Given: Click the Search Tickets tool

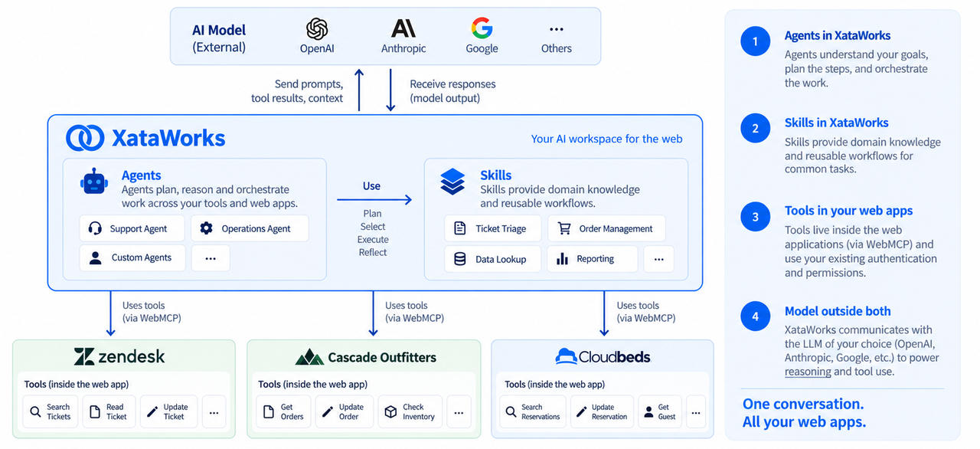Looking at the screenshot, I should click(x=50, y=412).
